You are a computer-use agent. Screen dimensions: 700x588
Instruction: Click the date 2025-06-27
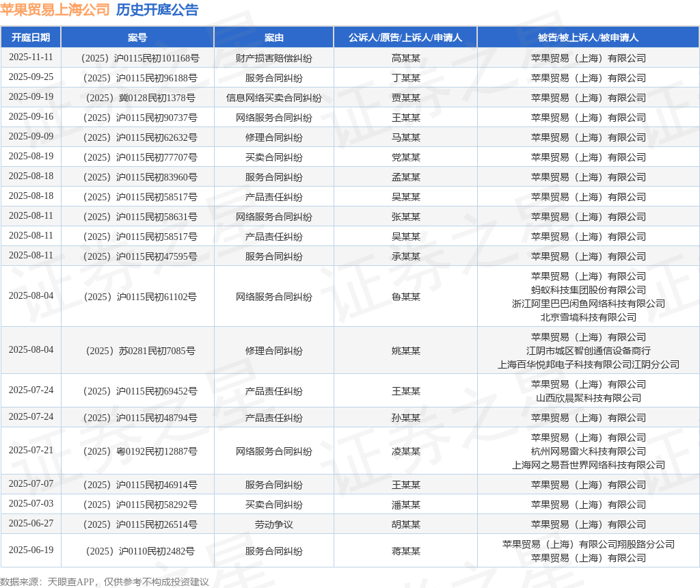[x=31, y=523]
